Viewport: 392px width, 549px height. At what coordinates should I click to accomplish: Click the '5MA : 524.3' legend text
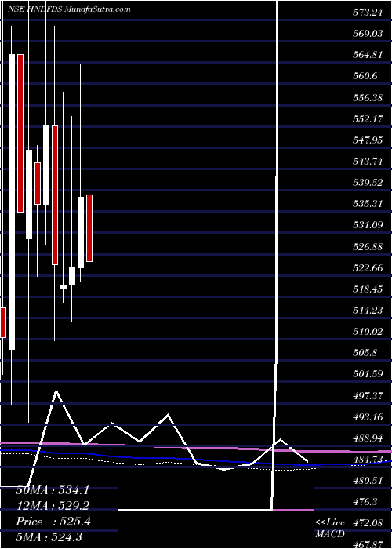point(49,538)
